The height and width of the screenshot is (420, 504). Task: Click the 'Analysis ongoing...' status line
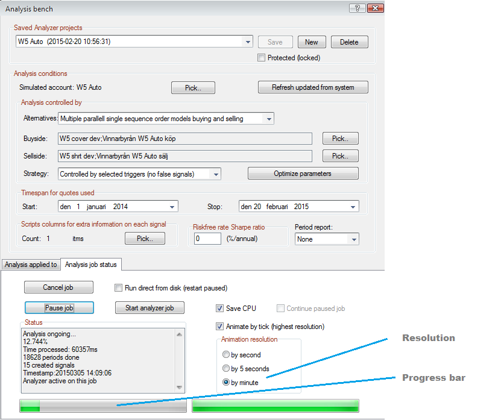[49, 334]
